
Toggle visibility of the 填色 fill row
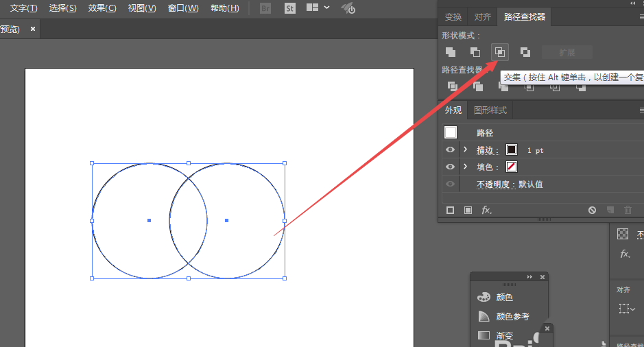pyautogui.click(x=450, y=167)
